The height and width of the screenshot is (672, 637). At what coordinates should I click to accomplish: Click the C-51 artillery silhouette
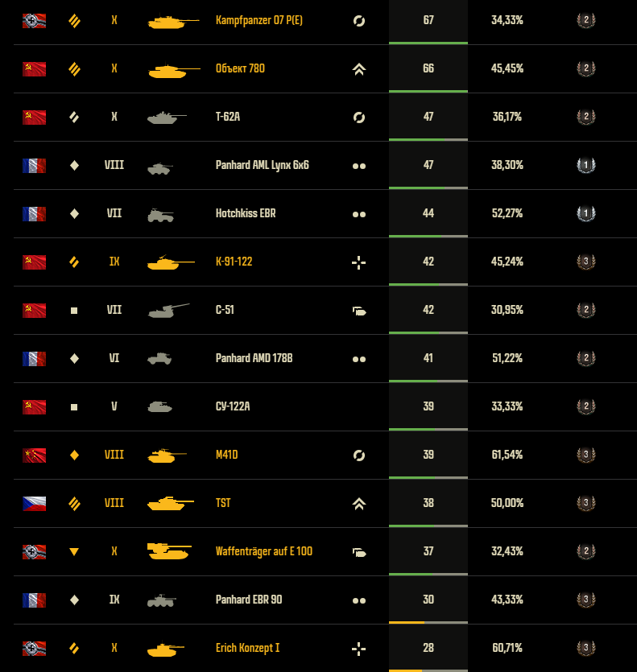tap(168, 311)
